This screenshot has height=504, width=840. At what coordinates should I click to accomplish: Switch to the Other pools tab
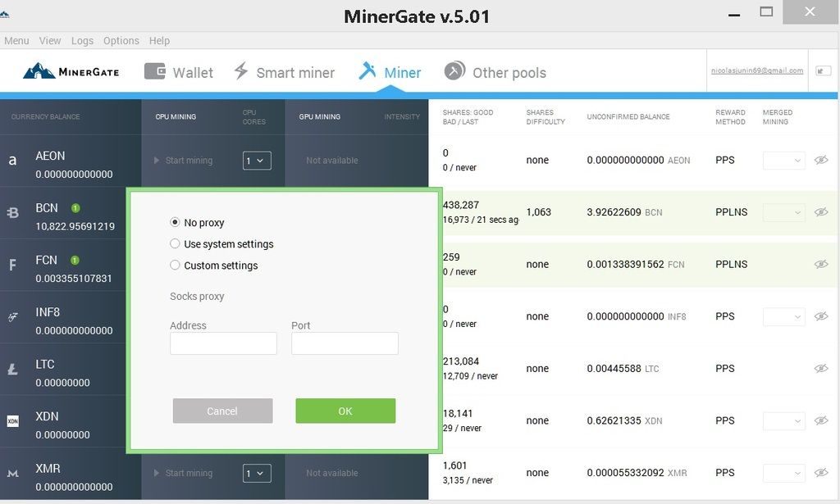[x=495, y=71]
